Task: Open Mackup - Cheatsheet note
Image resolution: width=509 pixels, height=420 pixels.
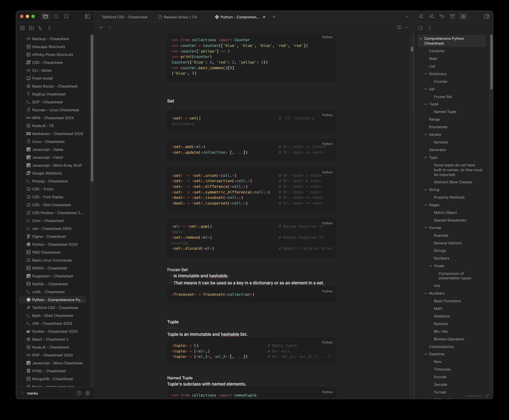Action: click(53, 39)
